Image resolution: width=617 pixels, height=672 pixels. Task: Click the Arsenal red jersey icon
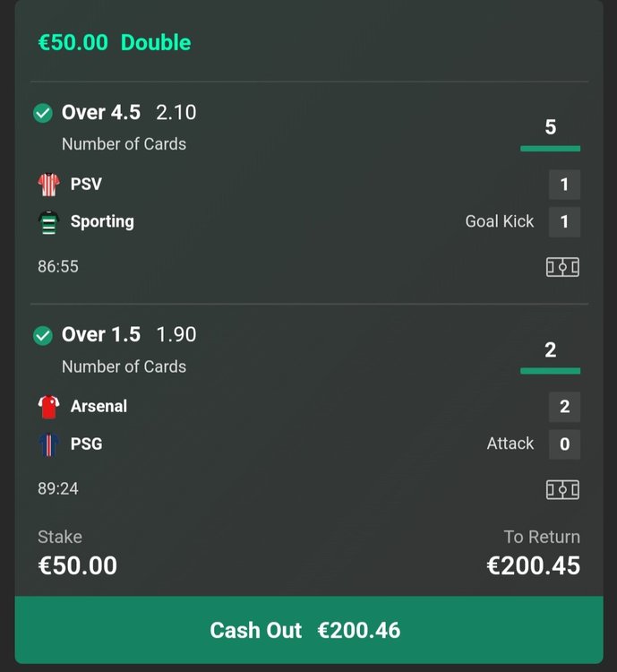point(49,407)
